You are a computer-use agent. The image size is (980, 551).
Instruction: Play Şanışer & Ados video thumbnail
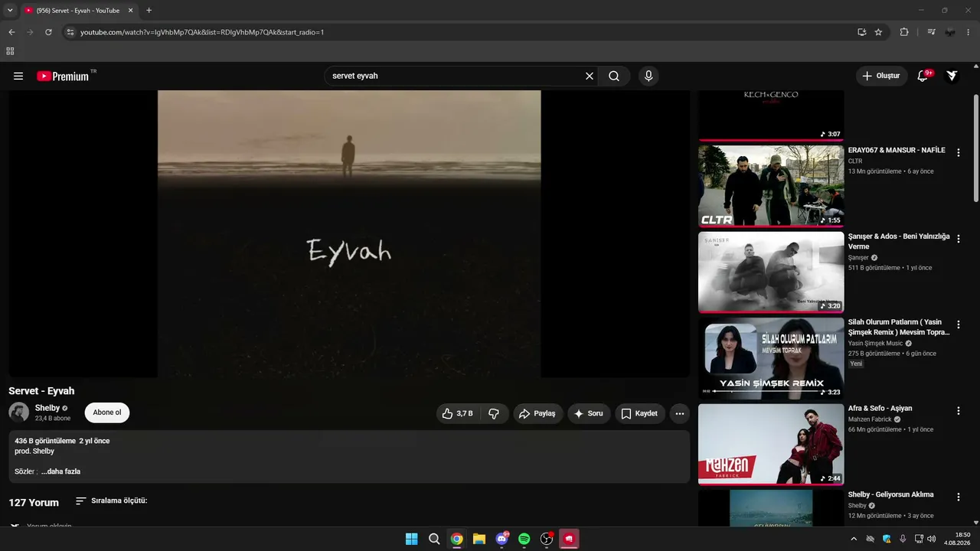(771, 272)
